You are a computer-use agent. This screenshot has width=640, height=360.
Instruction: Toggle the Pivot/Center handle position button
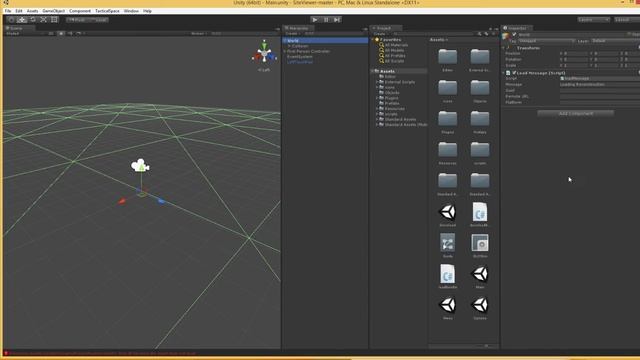pos(77,20)
